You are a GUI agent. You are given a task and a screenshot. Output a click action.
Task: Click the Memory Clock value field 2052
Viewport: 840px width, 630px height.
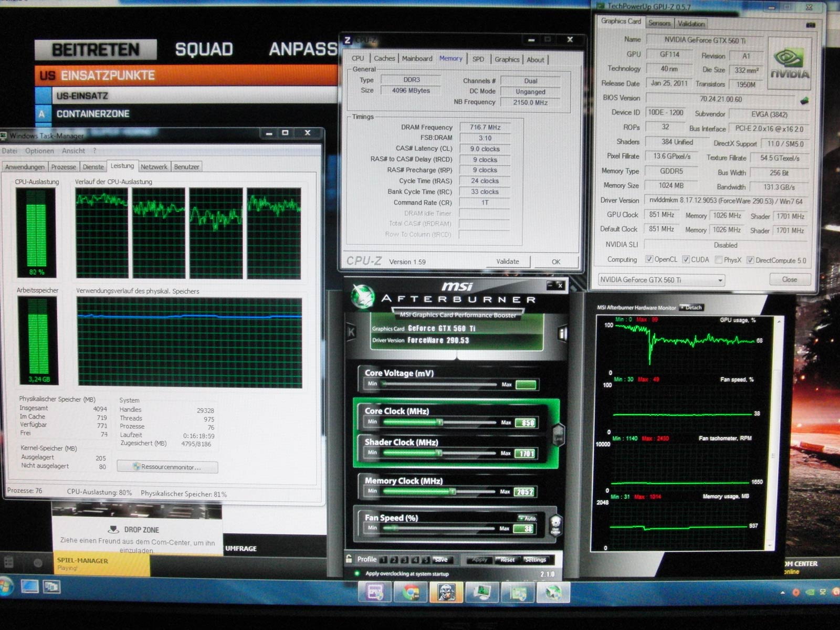pos(525,492)
